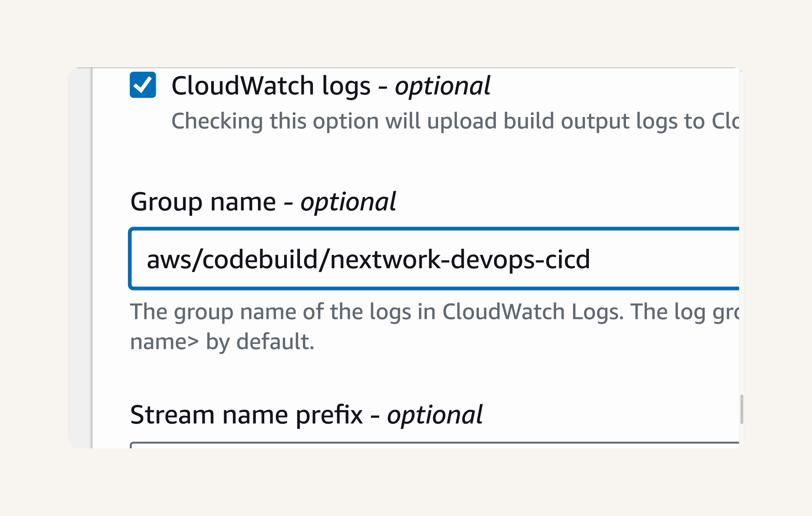Click the word 'nextwork' in Group name field
The width and height of the screenshot is (812, 516).
click(385, 259)
